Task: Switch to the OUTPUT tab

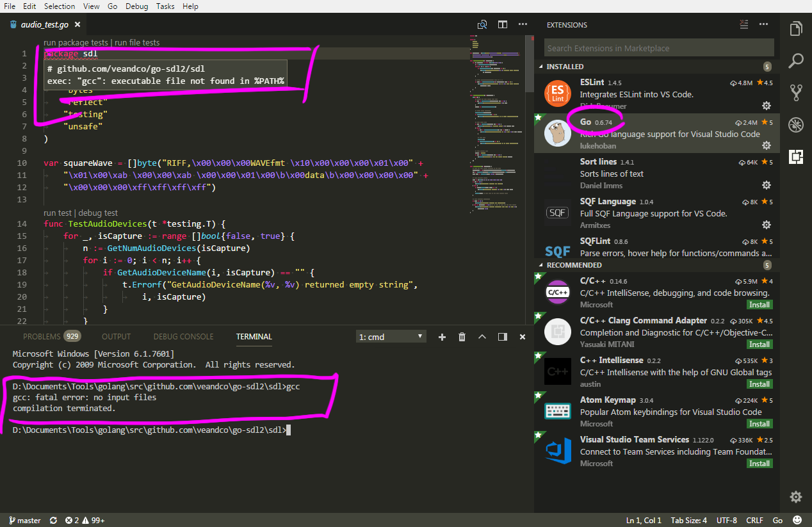Action: pyautogui.click(x=116, y=337)
